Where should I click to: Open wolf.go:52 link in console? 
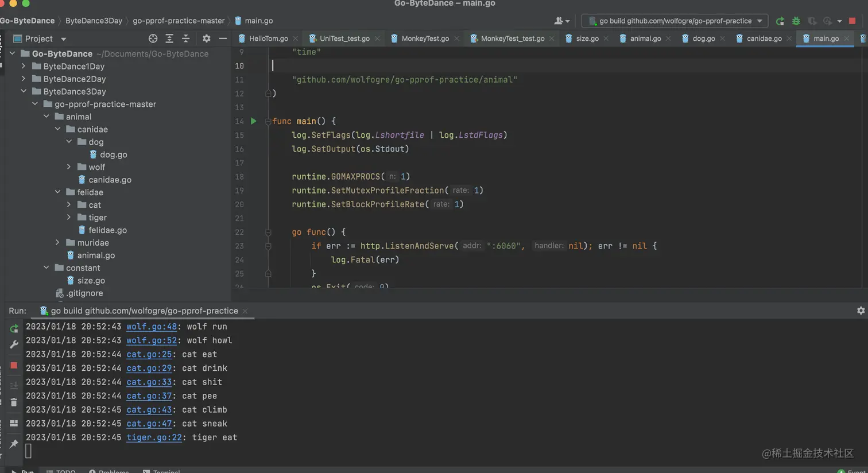(152, 340)
